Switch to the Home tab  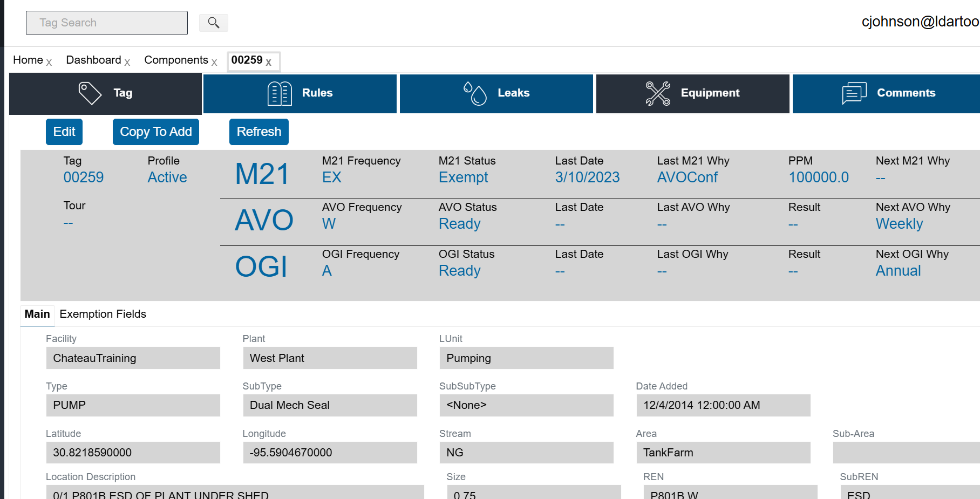(x=28, y=60)
